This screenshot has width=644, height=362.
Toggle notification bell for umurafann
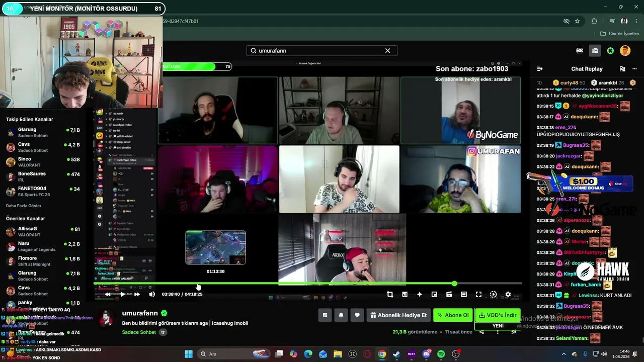tap(341, 315)
